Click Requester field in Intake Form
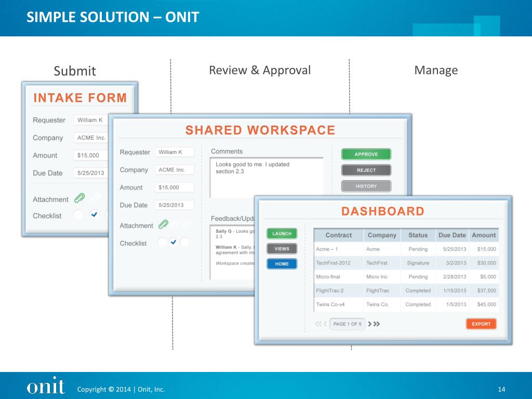The image size is (532, 399). coord(91,120)
